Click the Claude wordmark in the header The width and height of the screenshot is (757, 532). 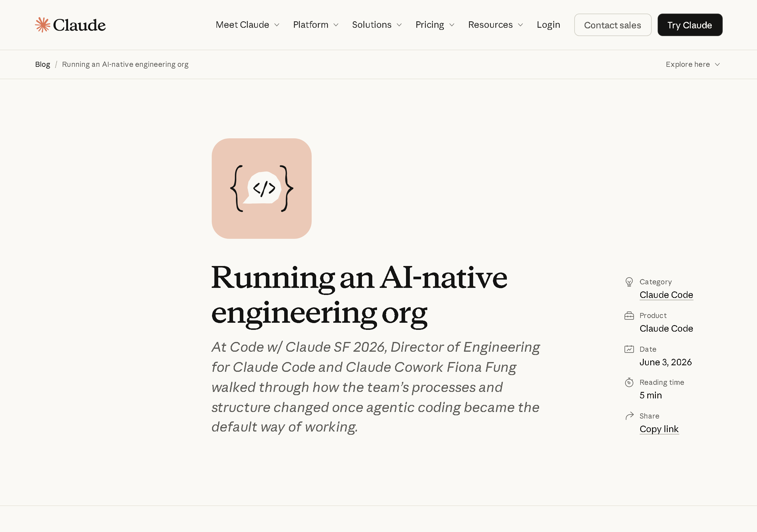coord(79,25)
